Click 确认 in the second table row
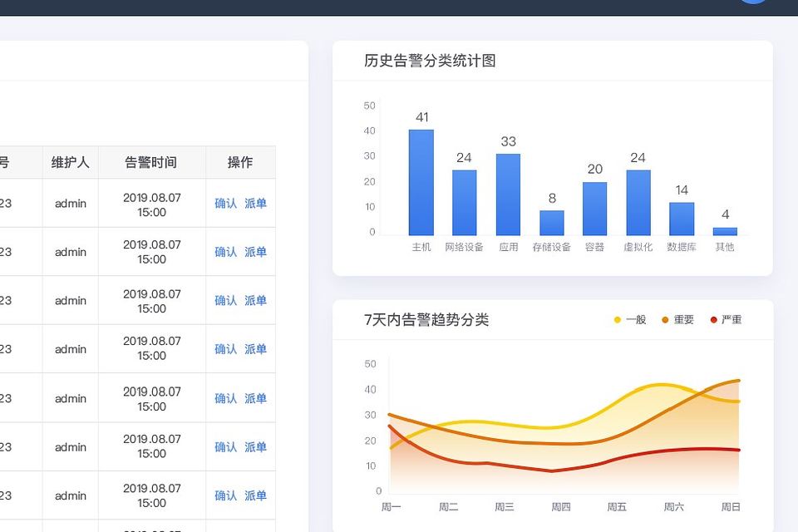The height and width of the screenshot is (532, 798). [x=226, y=252]
